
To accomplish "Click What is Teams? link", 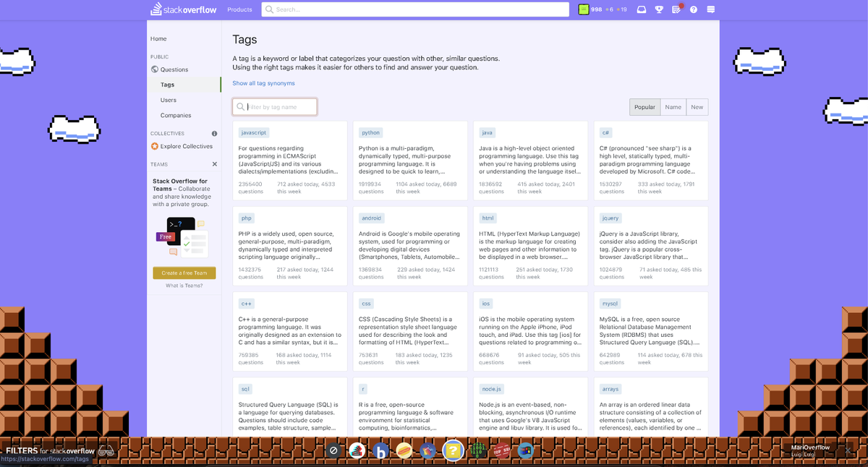I will click(184, 286).
